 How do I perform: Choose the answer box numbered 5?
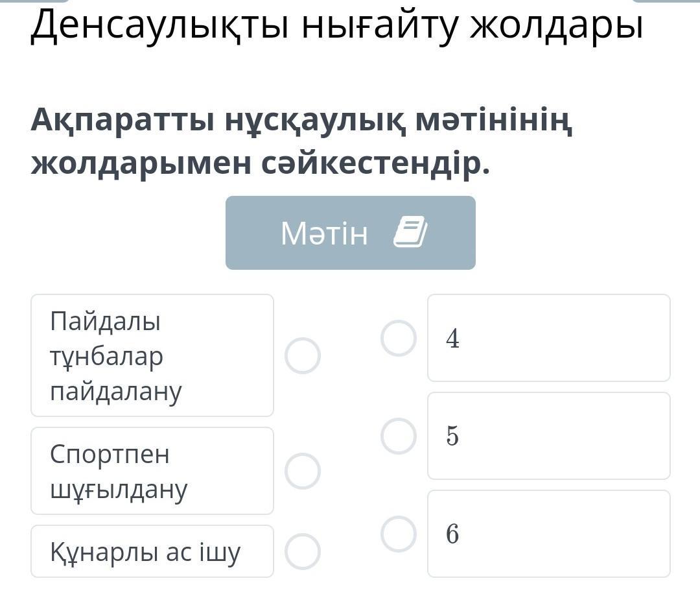[x=548, y=436]
